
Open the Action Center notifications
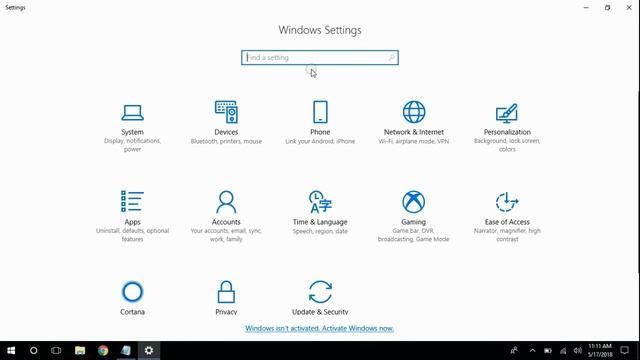click(624, 351)
